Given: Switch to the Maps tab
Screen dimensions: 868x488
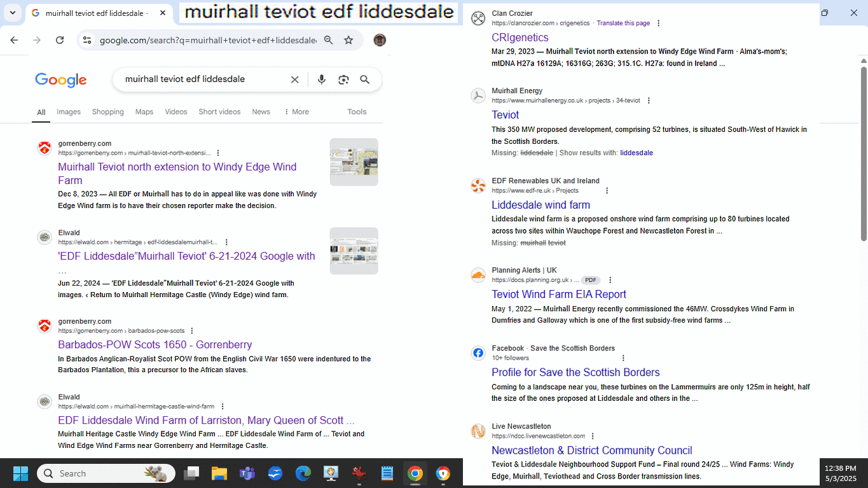Looking at the screenshot, I should pyautogui.click(x=144, y=112).
